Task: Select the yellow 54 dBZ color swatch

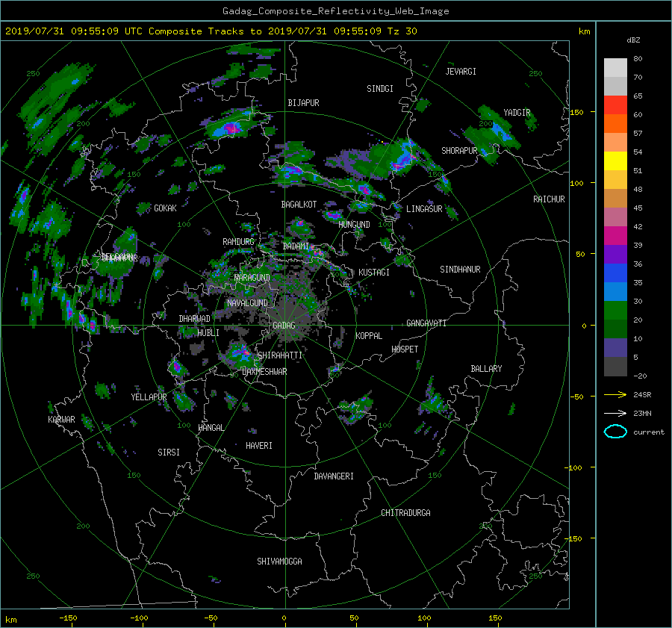Action: coord(615,161)
